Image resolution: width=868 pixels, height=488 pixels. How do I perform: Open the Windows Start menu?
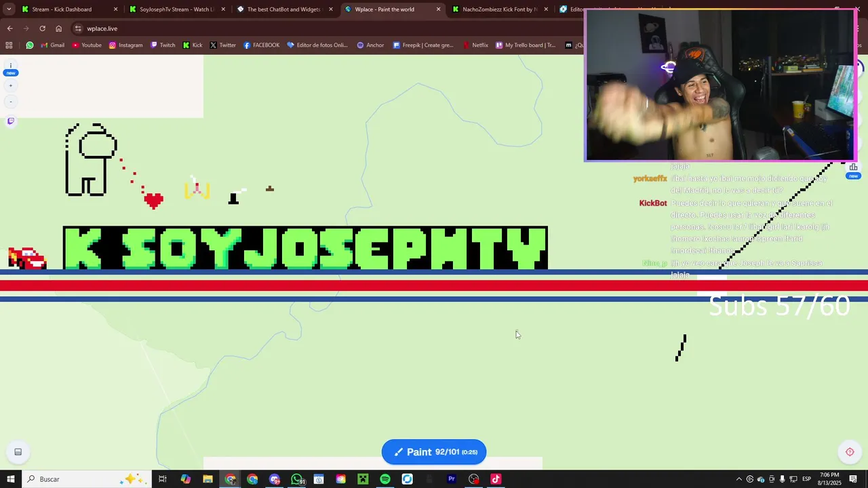(10, 479)
